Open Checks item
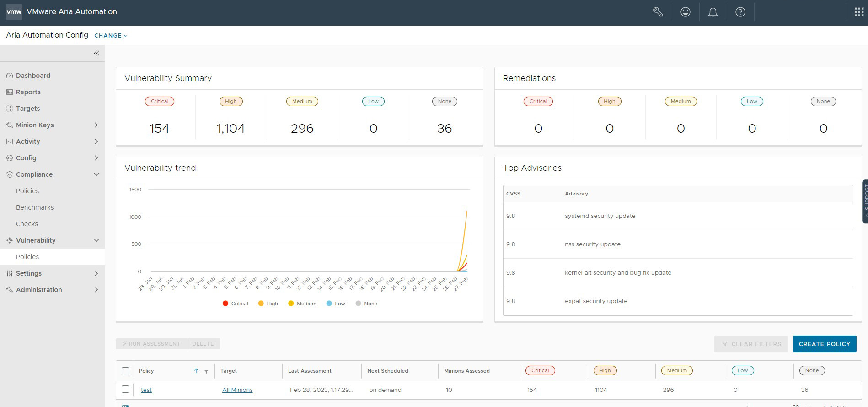The image size is (868, 407). [x=27, y=224]
